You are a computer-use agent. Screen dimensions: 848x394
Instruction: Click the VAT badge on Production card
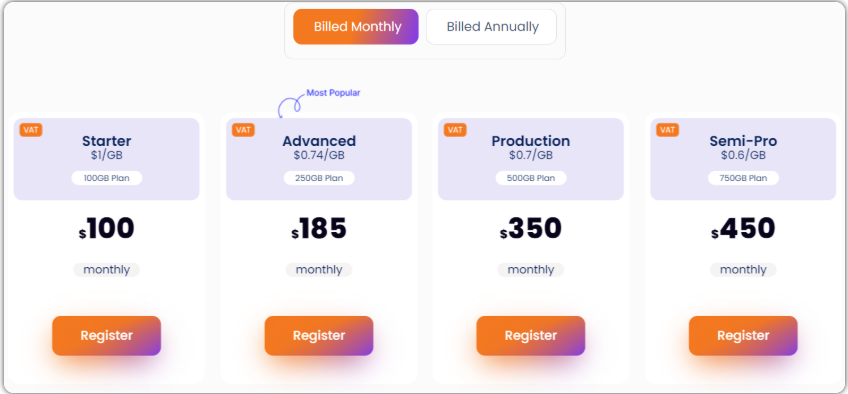[455, 130]
